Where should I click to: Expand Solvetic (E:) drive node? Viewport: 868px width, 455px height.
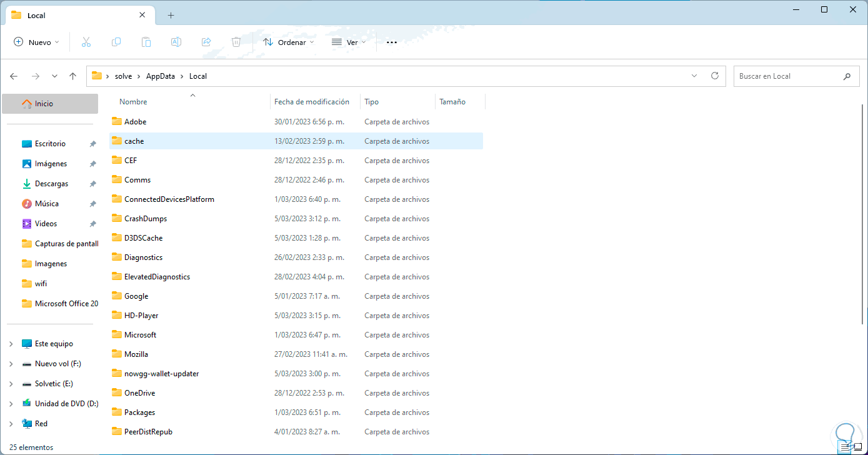pos(11,384)
